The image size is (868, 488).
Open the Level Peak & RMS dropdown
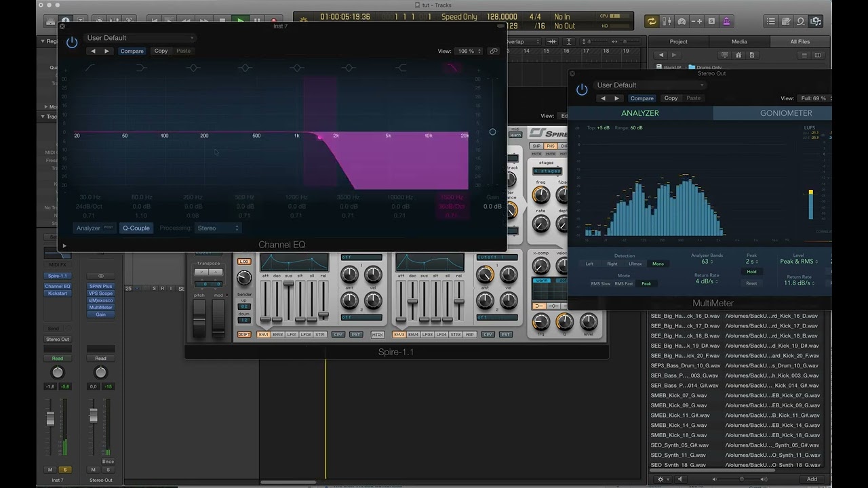click(x=799, y=262)
